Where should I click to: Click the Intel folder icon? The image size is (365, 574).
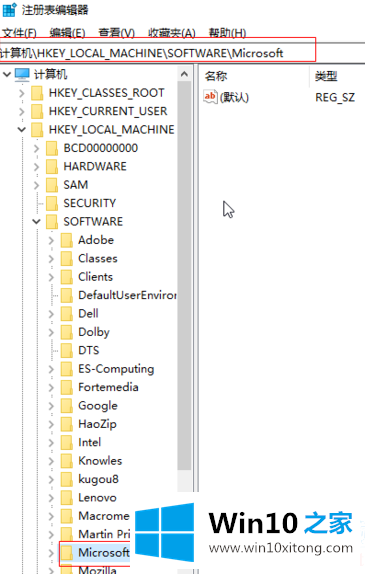[67, 442]
